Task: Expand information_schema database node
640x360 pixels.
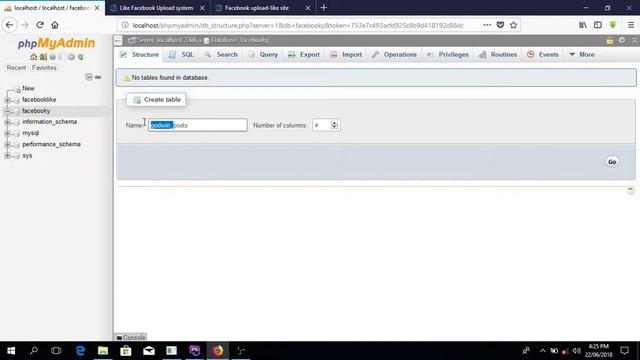Action: coord(7,122)
